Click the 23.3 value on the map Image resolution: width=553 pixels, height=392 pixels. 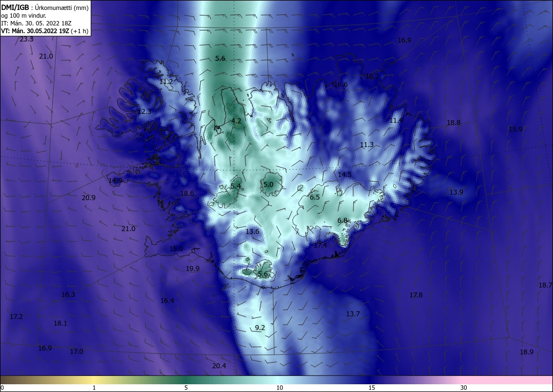tap(27, 39)
